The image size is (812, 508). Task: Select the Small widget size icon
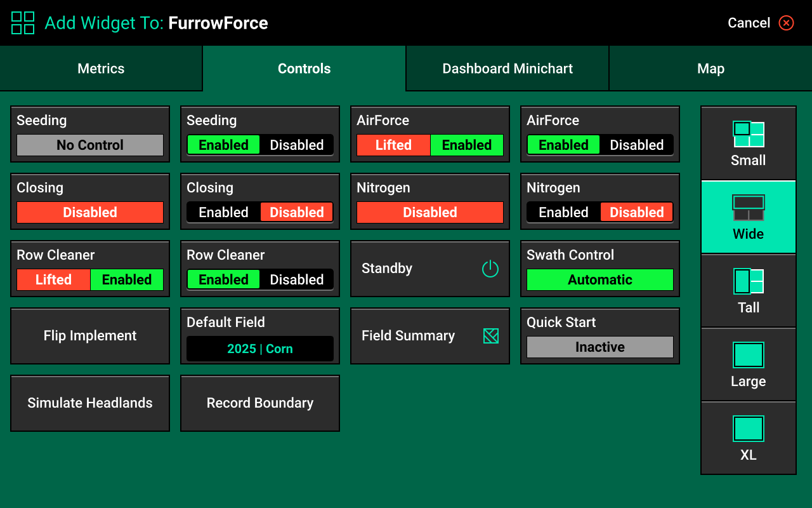tap(749, 135)
